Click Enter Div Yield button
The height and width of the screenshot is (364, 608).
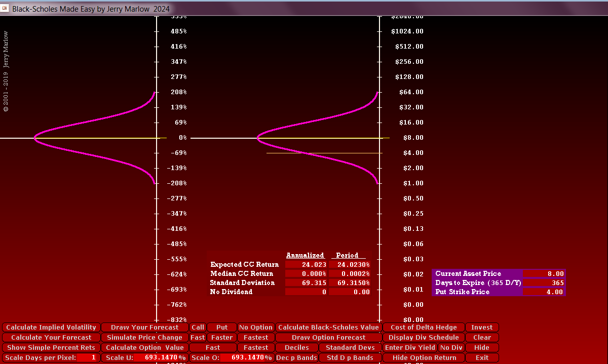(x=410, y=348)
